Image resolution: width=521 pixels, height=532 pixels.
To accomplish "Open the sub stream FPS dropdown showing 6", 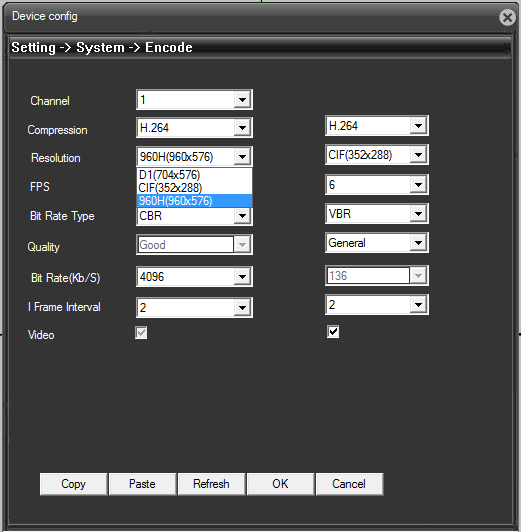I will (377, 185).
